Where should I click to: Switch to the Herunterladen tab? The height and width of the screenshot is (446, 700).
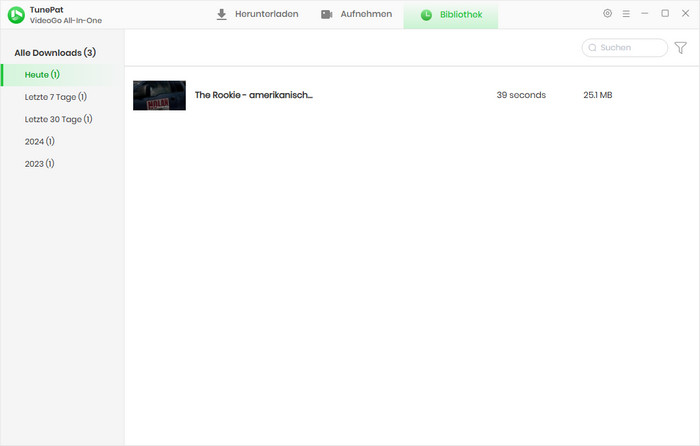tap(257, 15)
